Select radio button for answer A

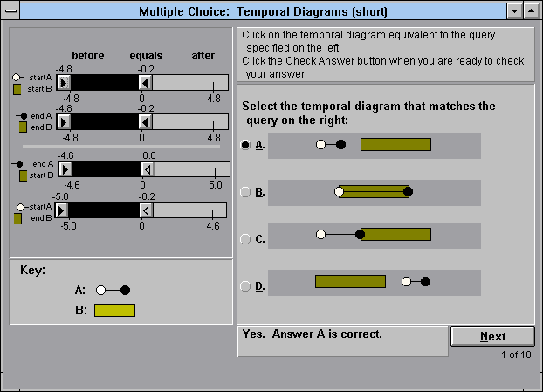tap(245, 145)
